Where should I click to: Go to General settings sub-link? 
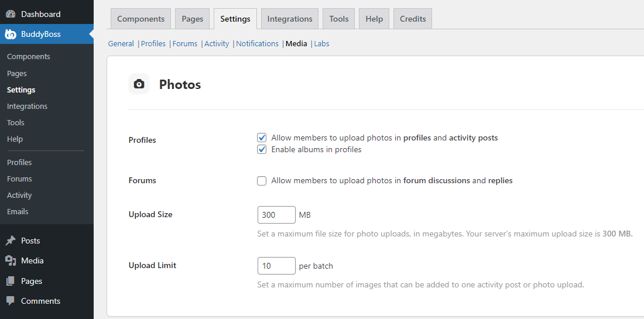[121, 43]
